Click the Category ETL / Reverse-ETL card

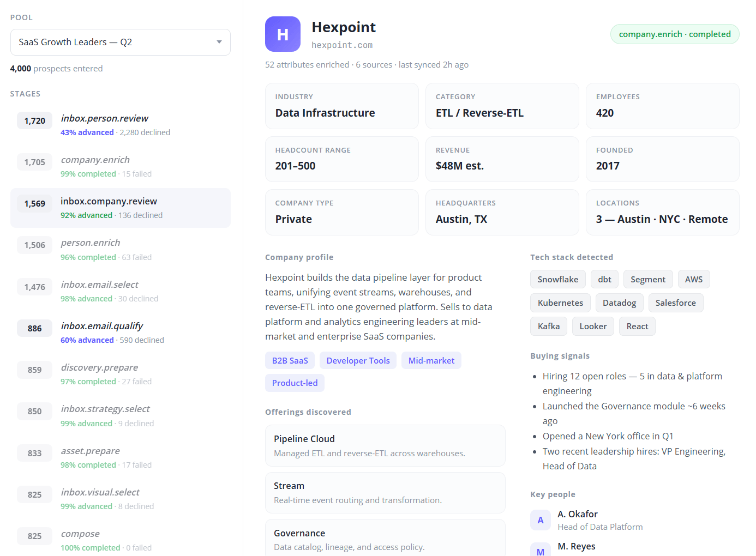coord(502,106)
